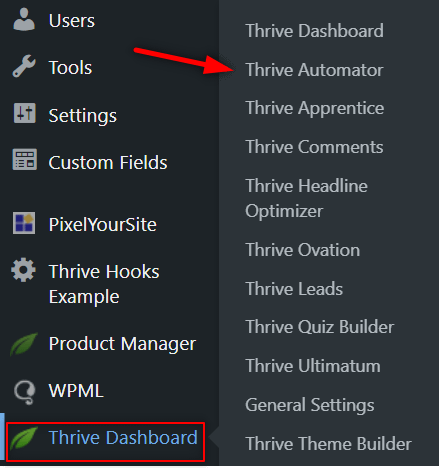439x468 pixels.
Task: Select Thrive Quiz Builder
Action: tap(320, 327)
